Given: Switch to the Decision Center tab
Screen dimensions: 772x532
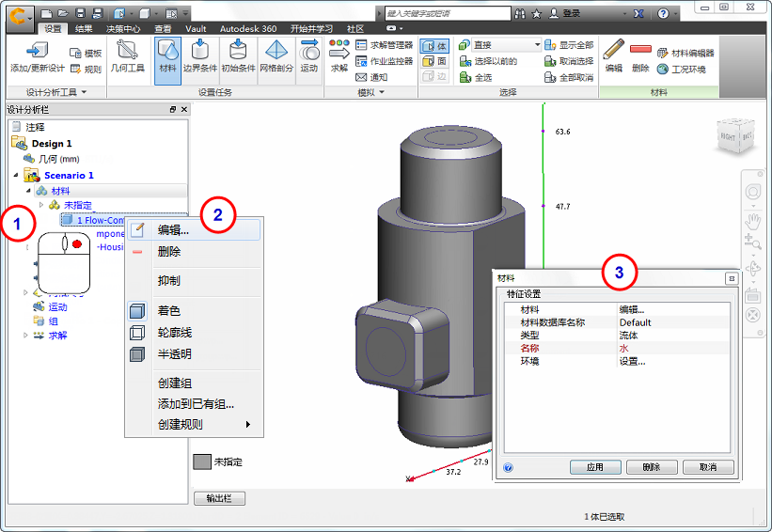Looking at the screenshot, I should click(123, 29).
